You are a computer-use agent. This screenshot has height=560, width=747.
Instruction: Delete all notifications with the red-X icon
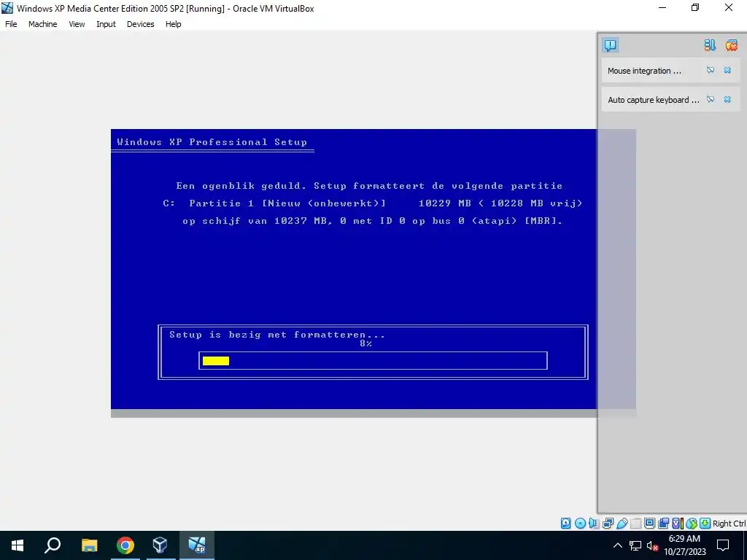(731, 45)
